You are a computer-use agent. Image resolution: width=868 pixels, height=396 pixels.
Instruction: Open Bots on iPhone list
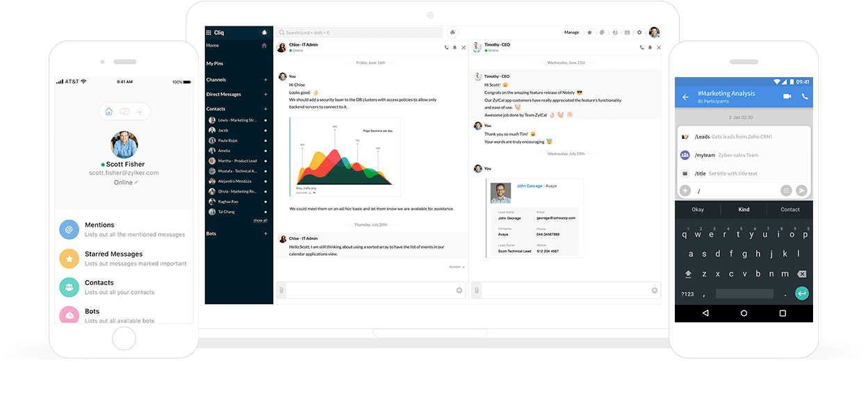coord(124,315)
